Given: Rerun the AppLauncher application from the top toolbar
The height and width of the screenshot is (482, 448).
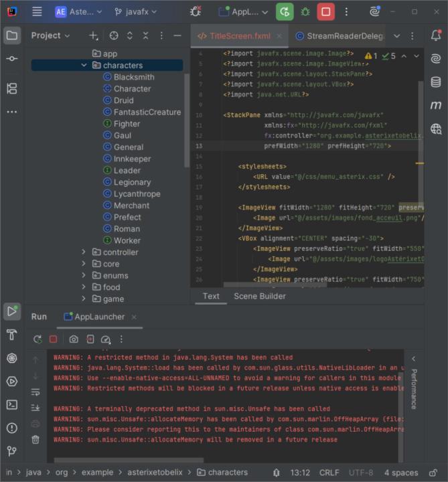Looking at the screenshot, I should [x=285, y=11].
